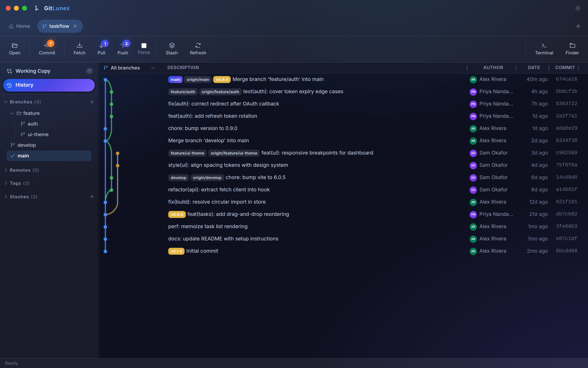
Task: Click the origin/feature/ui-theme badge
Action: click(234, 153)
